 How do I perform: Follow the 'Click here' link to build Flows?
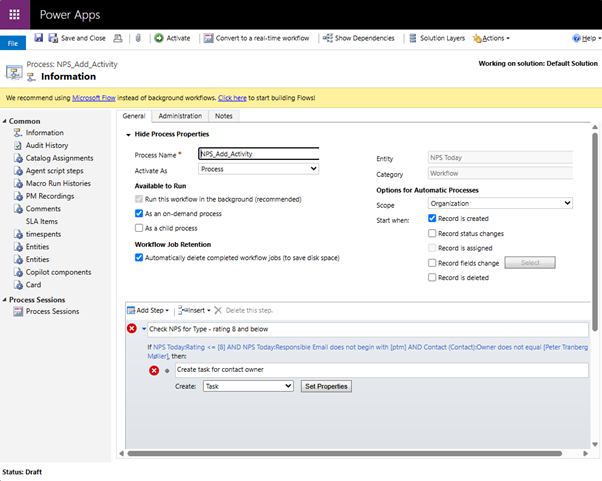tap(232, 98)
